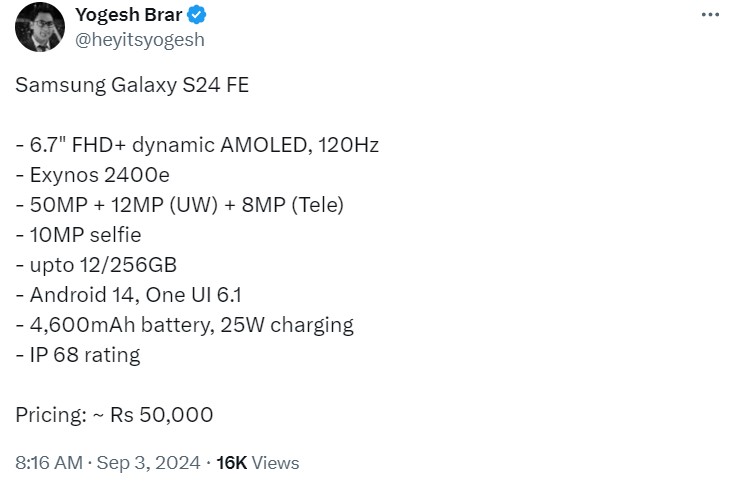Open the @heyitsyogesh handle link
Screen dimensions: 737x482
[140, 40]
